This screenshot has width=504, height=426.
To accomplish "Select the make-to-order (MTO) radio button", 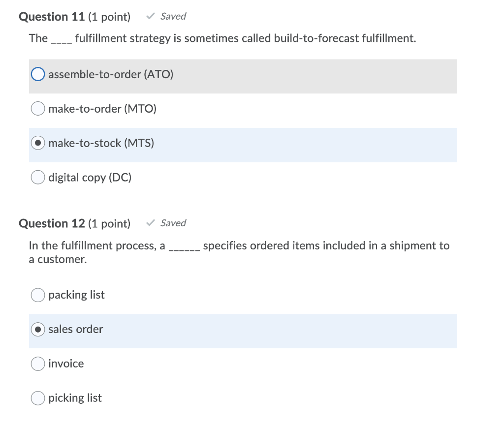I will pyautogui.click(x=37, y=108).
